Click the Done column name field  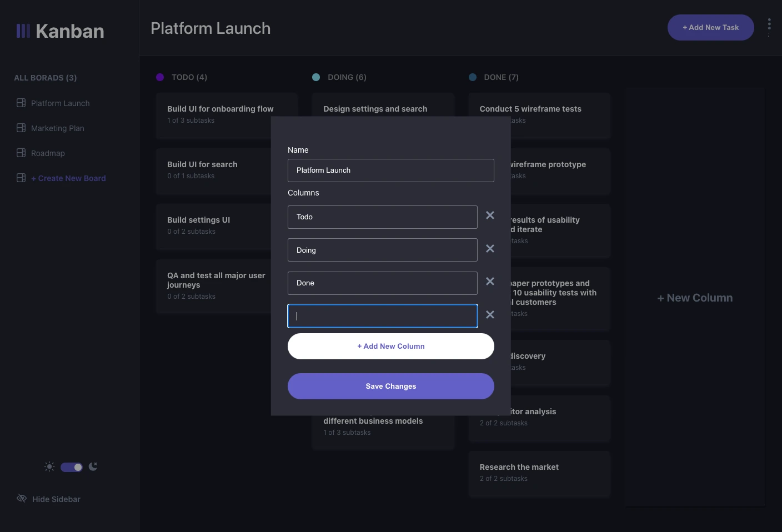[x=383, y=283]
